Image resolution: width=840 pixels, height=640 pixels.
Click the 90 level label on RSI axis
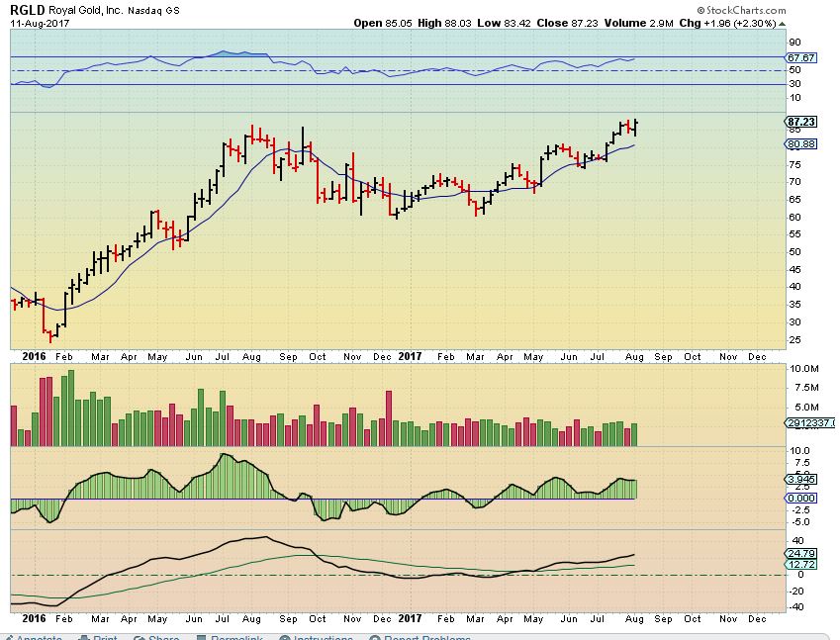[x=795, y=43]
